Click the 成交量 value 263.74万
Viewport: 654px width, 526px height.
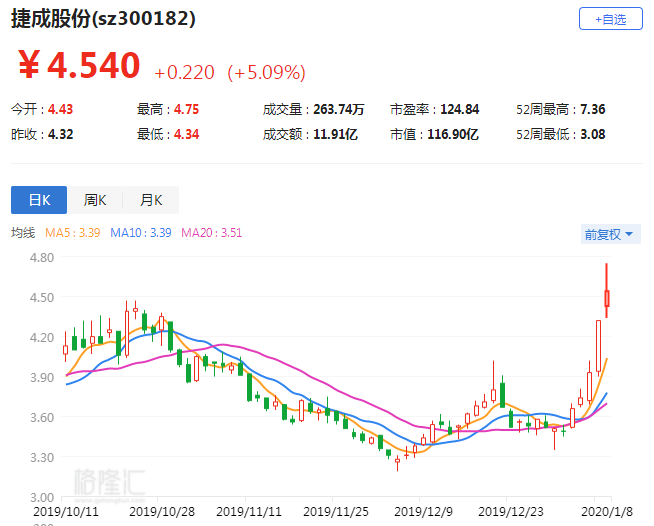coord(339,109)
